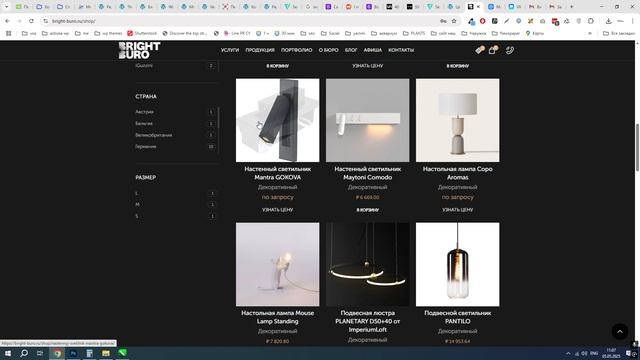Open the 'PLANTS' bookmark folder
640x360 pixels.
tap(414, 33)
